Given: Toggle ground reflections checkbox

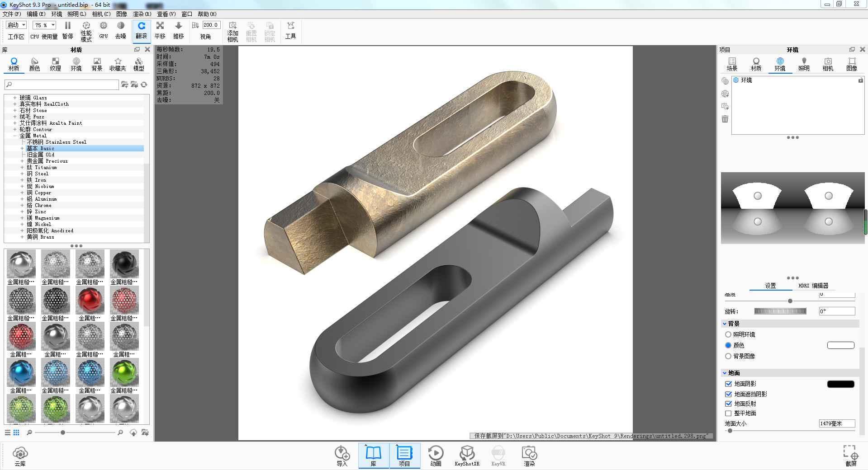Looking at the screenshot, I should click(728, 404).
